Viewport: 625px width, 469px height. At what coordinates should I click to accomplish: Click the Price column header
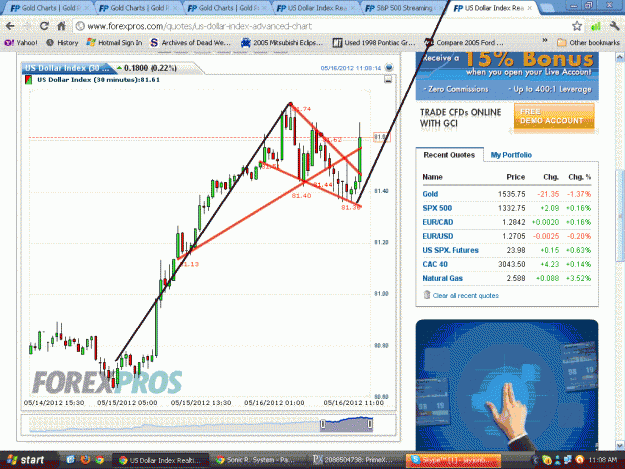(515, 177)
